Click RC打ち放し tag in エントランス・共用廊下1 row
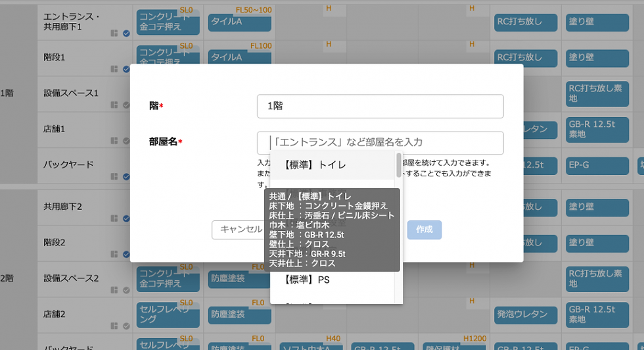The image size is (644, 350). 526,22
